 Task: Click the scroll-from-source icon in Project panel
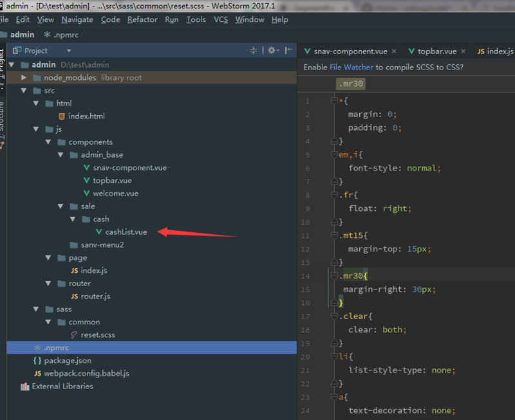pyautogui.click(x=254, y=51)
